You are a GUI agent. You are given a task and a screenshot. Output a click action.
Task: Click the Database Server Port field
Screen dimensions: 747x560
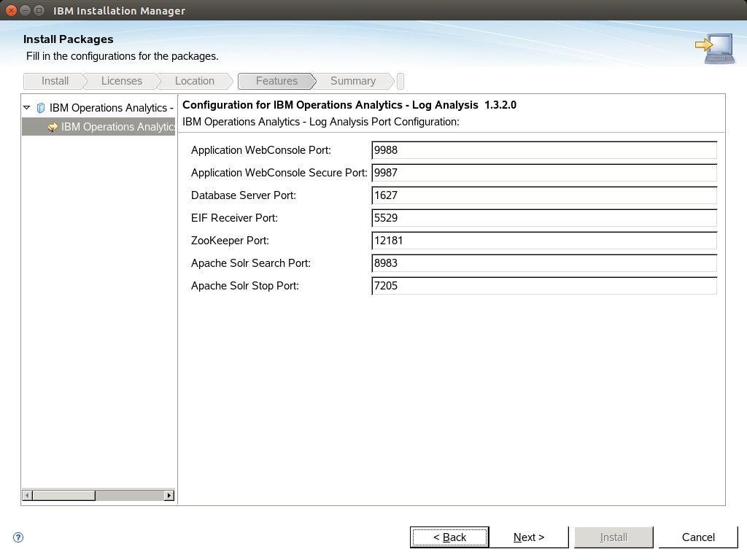(x=544, y=195)
